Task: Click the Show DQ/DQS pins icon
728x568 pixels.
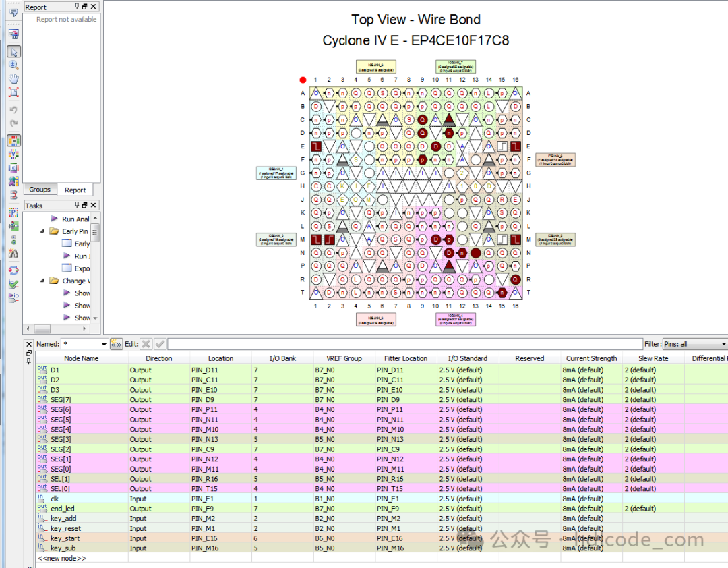Action: pyautogui.click(x=14, y=181)
